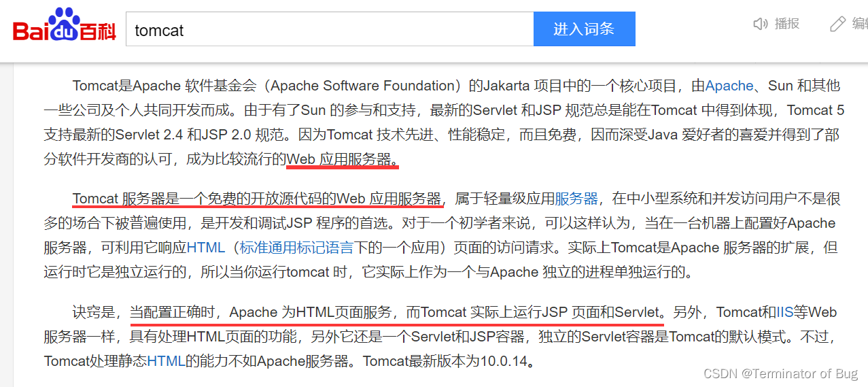Open the IIS link
The width and height of the screenshot is (868, 387).
coord(785,312)
